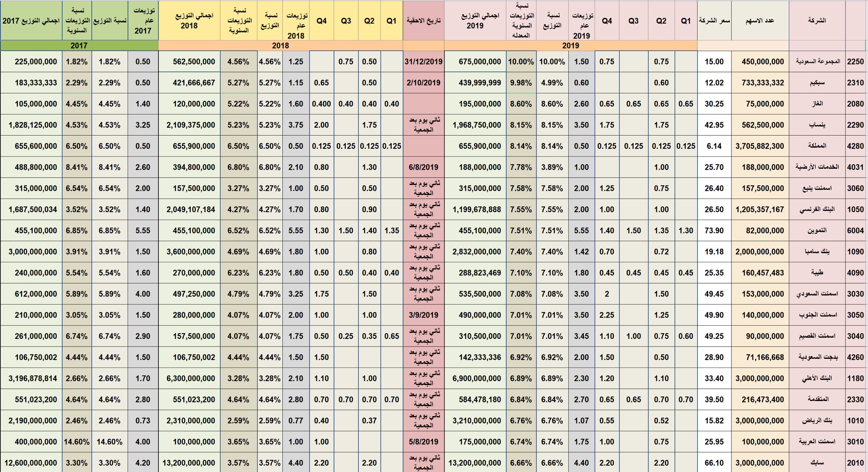Viewport: 868px width, 472px height.
Task: Select company code 4031
Action: click(x=855, y=167)
